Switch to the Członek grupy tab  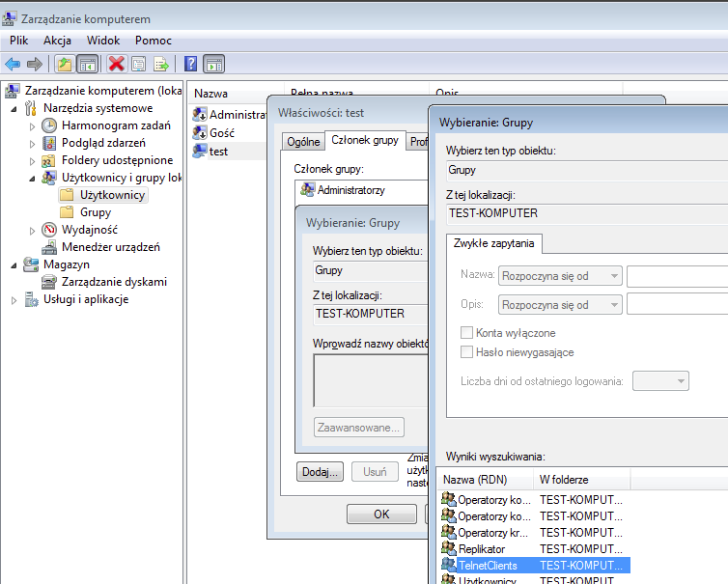[365, 140]
